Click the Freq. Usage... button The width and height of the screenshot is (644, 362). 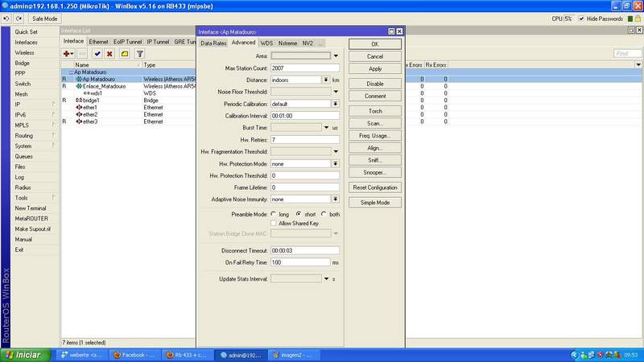pyautogui.click(x=375, y=135)
